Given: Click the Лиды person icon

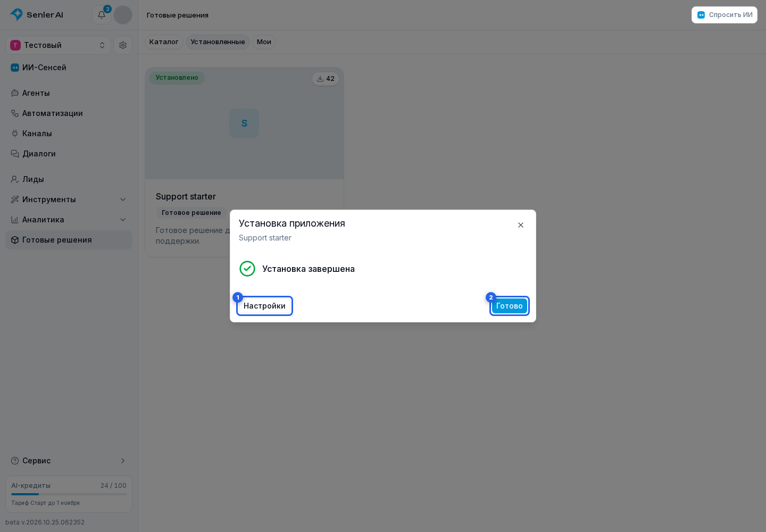Looking at the screenshot, I should point(15,179).
